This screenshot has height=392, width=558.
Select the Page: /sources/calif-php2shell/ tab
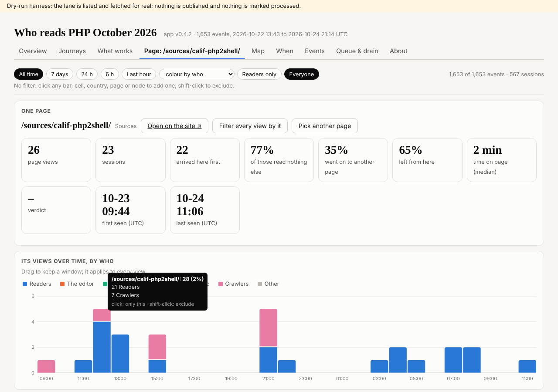[x=192, y=51]
